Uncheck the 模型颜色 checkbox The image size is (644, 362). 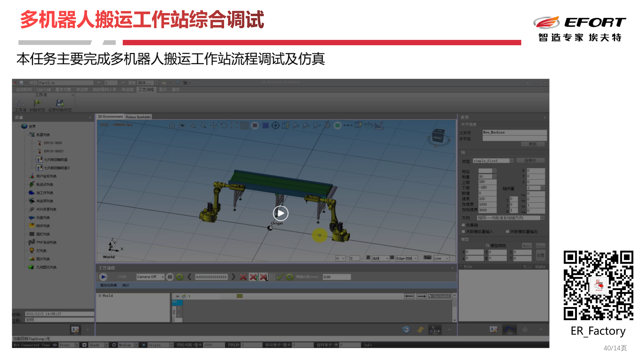(488, 245)
